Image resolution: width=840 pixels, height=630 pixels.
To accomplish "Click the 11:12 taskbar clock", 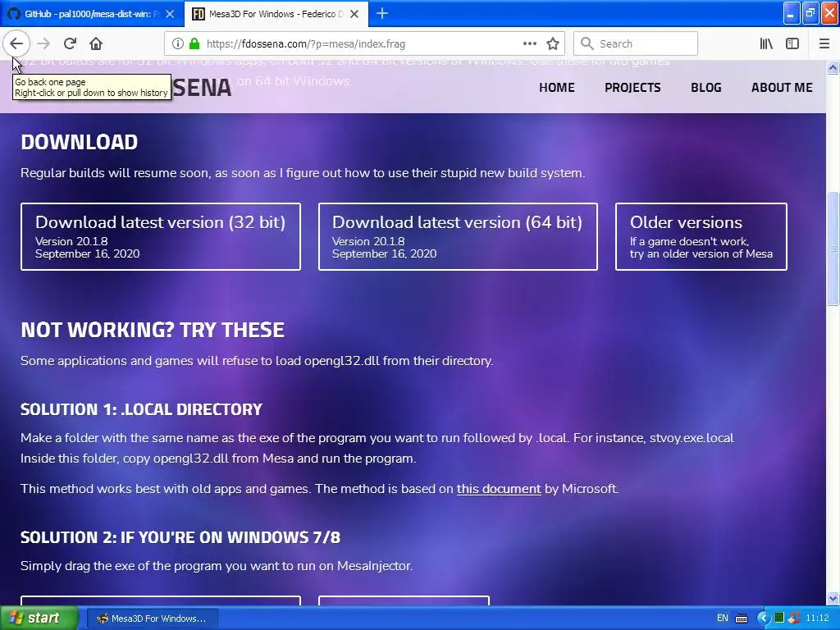I will [x=817, y=619].
